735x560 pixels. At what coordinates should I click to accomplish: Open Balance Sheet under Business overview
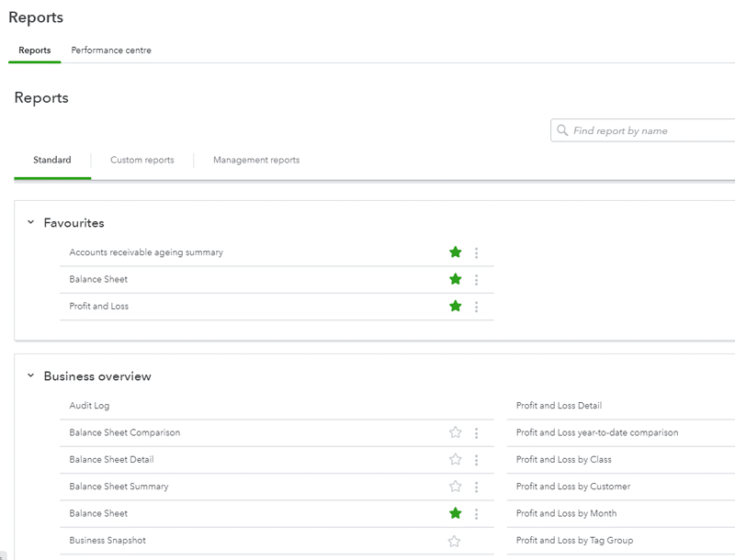(98, 513)
